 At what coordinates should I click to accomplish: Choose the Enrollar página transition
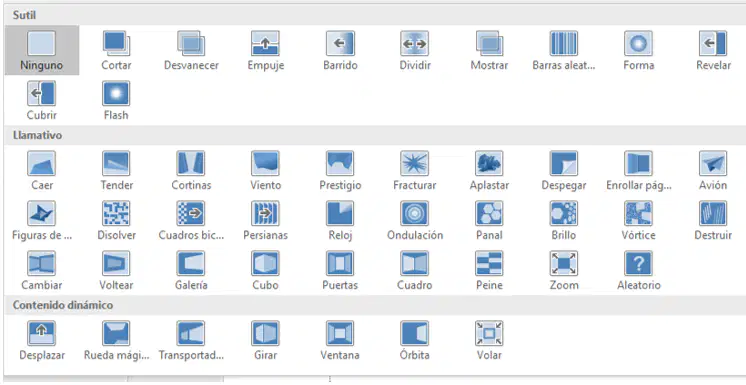638,170
